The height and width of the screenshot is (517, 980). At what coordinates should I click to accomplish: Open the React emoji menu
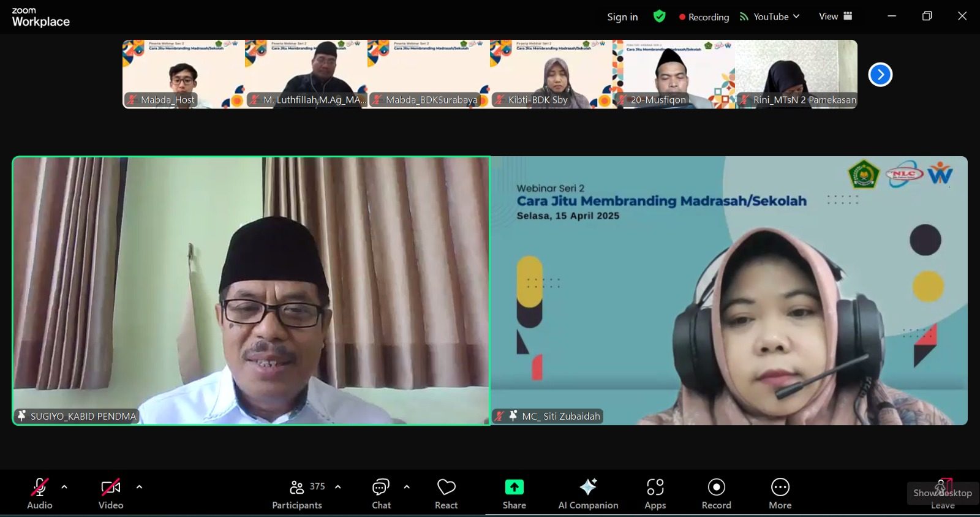[446, 494]
